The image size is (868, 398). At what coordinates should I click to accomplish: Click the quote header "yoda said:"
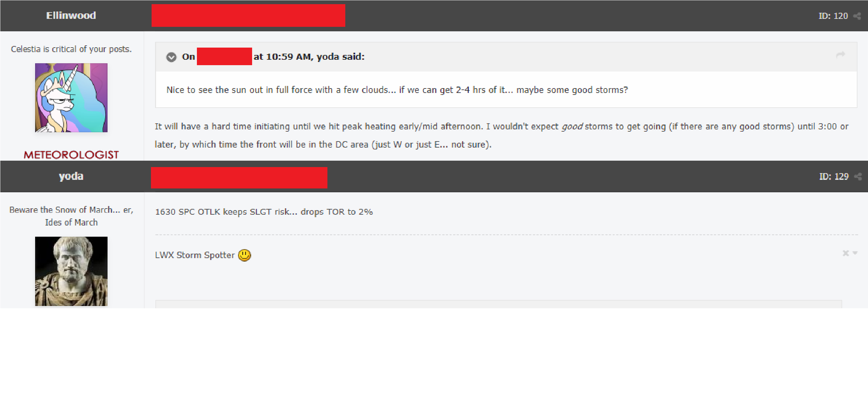click(340, 57)
